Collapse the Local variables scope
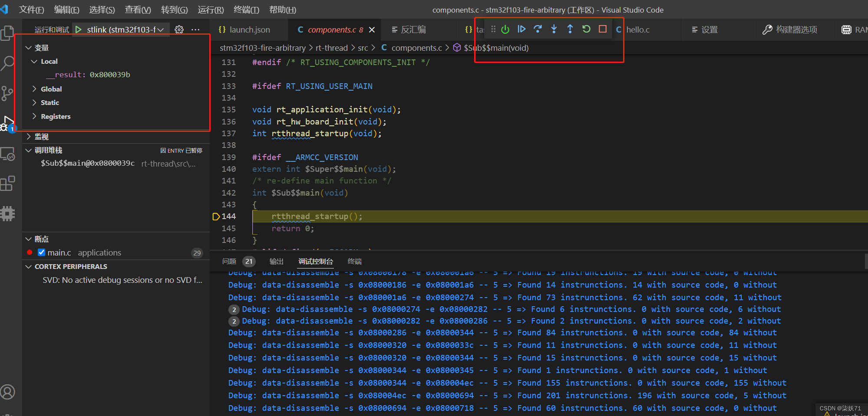The height and width of the screenshot is (416, 868). [34, 62]
